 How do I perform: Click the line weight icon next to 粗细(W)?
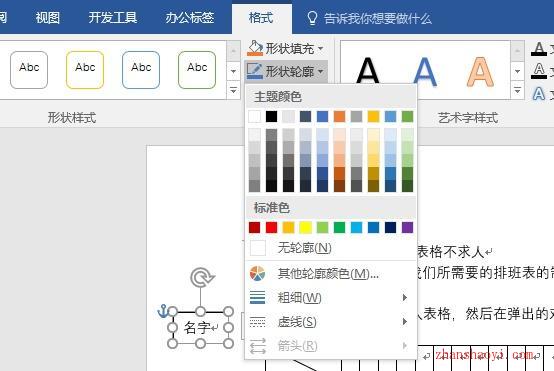(257, 298)
